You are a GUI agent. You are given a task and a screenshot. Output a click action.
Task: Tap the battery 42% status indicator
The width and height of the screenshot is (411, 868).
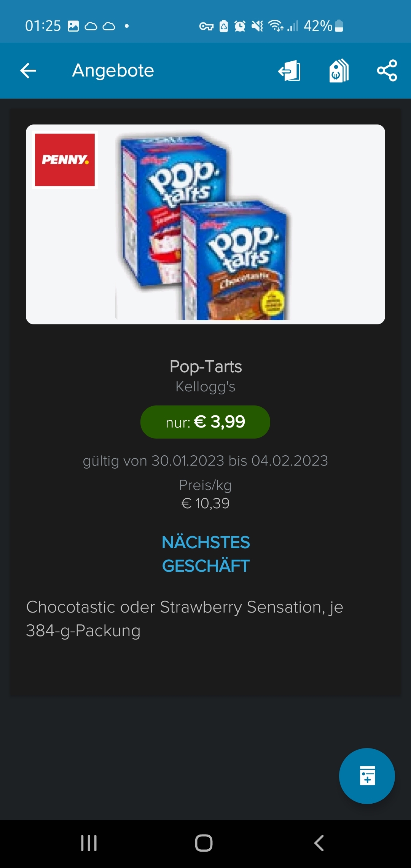323,26
